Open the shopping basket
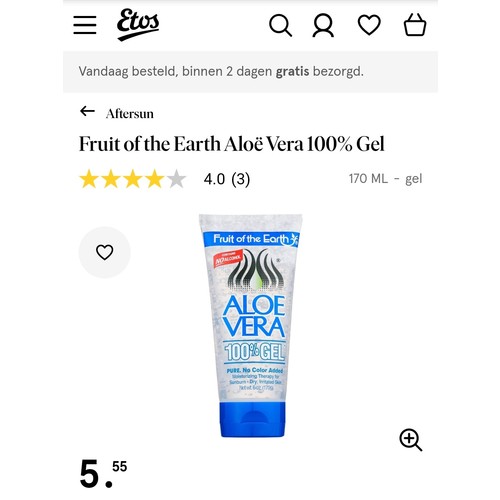Image resolution: width=500 pixels, height=500 pixels. click(x=415, y=24)
